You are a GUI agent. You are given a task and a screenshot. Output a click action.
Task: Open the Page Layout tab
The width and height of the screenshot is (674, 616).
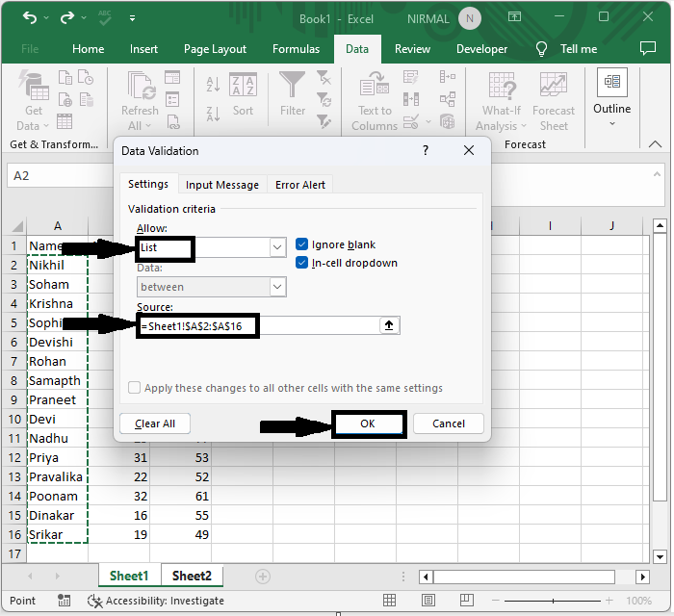click(215, 49)
